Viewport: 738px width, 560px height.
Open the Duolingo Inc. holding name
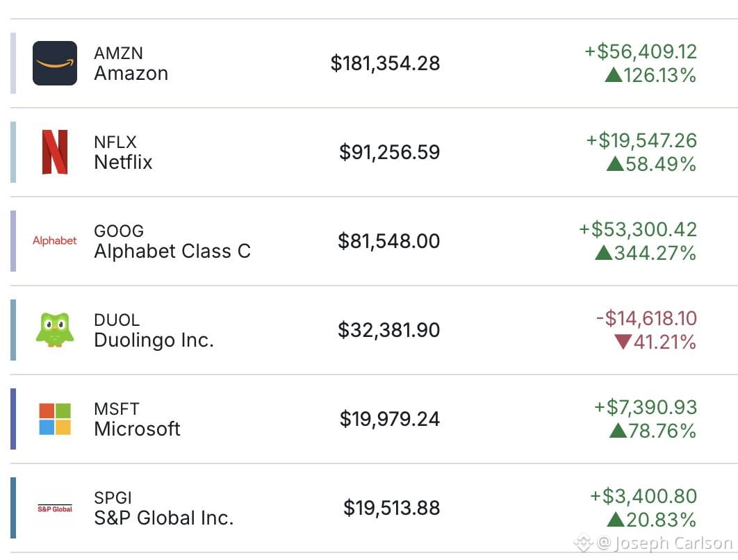point(154,340)
